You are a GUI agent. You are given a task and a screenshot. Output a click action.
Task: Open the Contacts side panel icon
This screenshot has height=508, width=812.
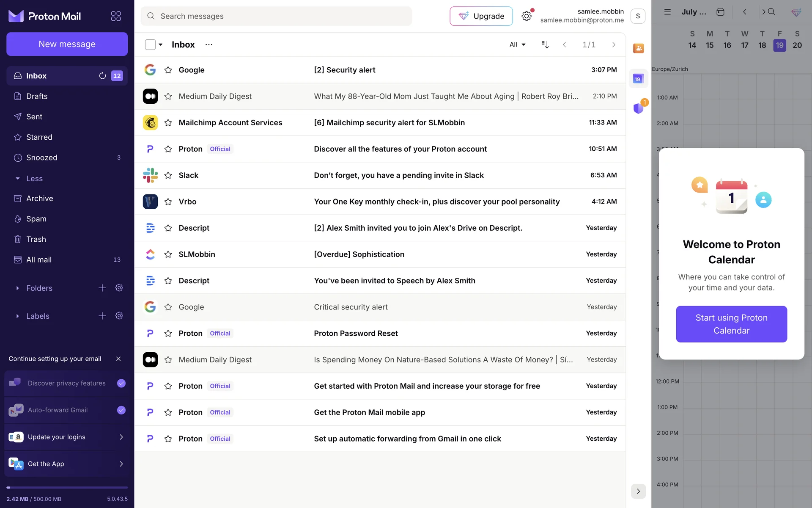(638, 48)
